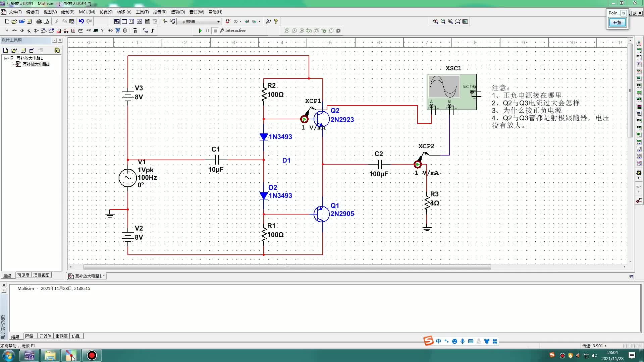The image size is (644, 362).
Task: Switch to the 可见度 tab
Action: coord(23,275)
